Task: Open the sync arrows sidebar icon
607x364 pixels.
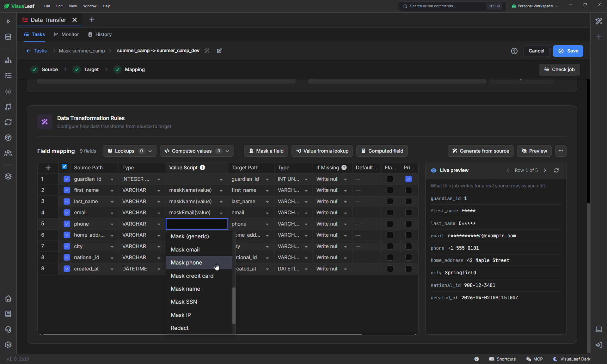Action: coord(8,122)
